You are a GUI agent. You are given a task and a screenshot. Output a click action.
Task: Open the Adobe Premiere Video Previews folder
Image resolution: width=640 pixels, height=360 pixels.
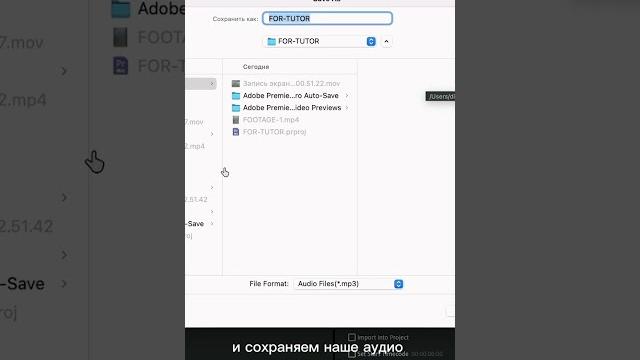click(x=290, y=108)
